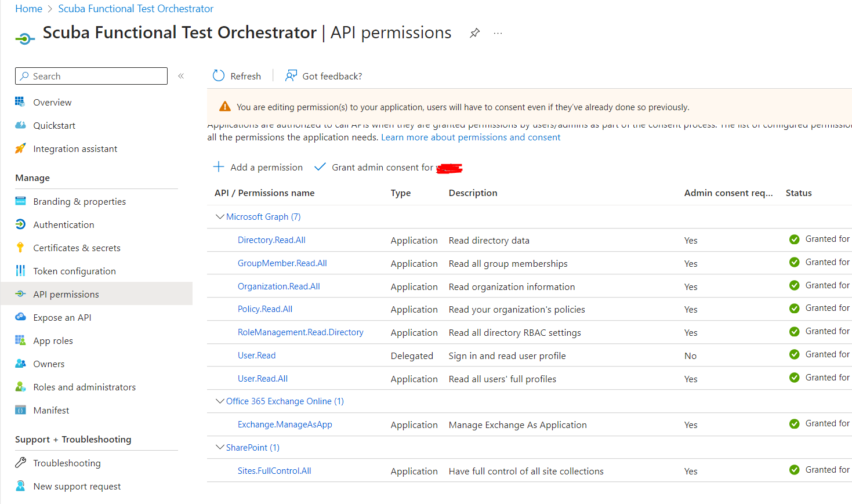Click the Refresh icon above the banner
Image resolution: width=852 pixels, height=504 pixels.
tap(217, 75)
